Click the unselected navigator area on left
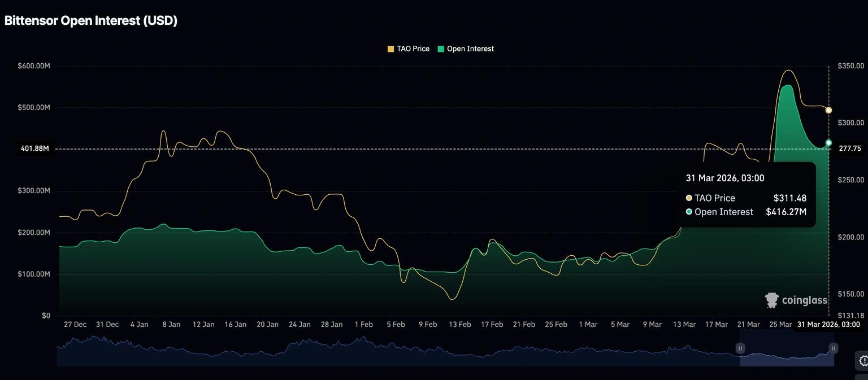This screenshot has width=868, height=380. [x=396, y=350]
